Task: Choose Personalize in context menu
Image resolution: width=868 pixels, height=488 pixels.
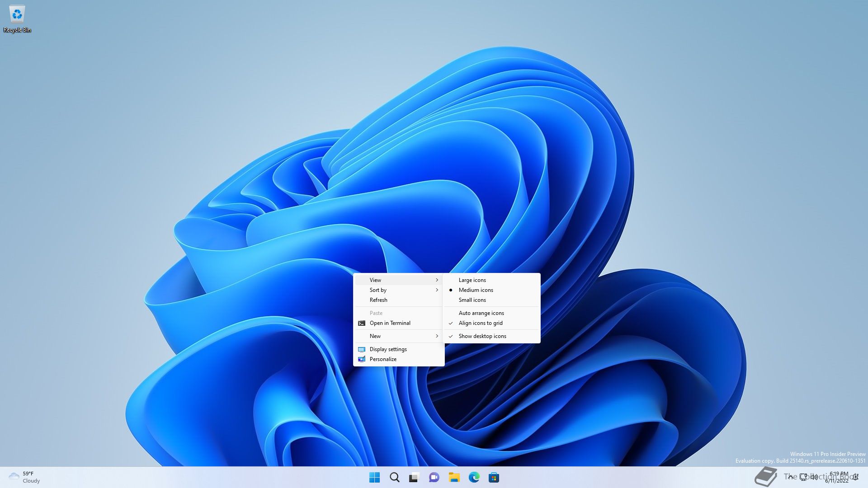Action: coord(399,359)
